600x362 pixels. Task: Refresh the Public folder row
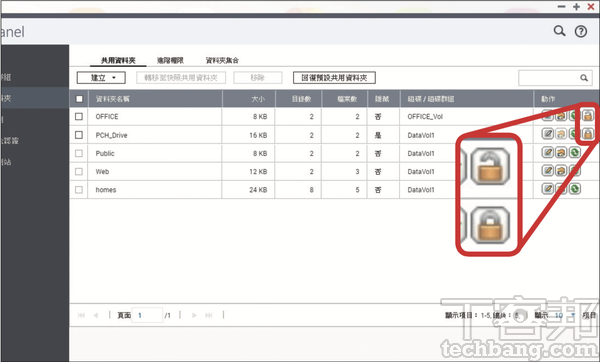574,152
